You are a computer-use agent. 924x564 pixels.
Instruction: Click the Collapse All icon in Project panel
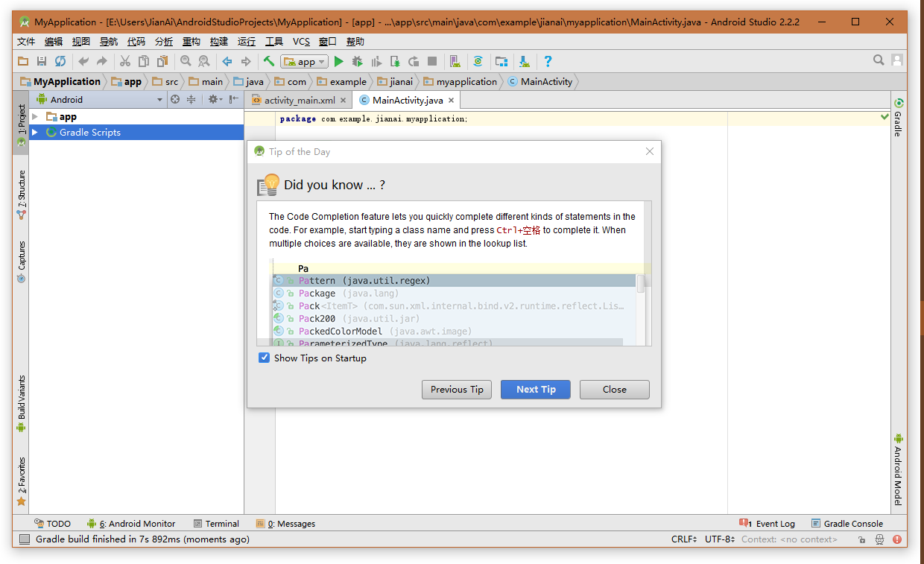tap(192, 99)
